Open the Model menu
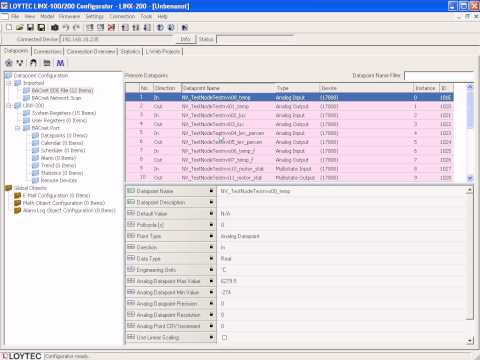The width and height of the screenshot is (480, 360). (x=47, y=16)
